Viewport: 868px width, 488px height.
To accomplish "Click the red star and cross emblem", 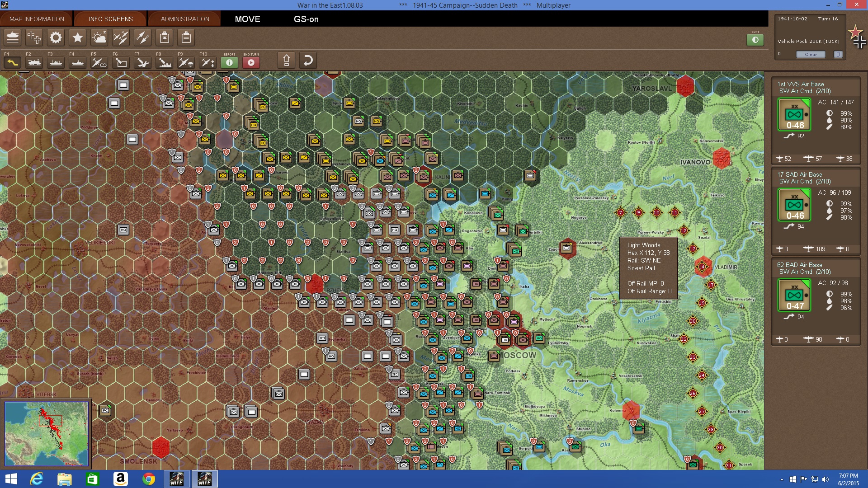I will coord(857,37).
